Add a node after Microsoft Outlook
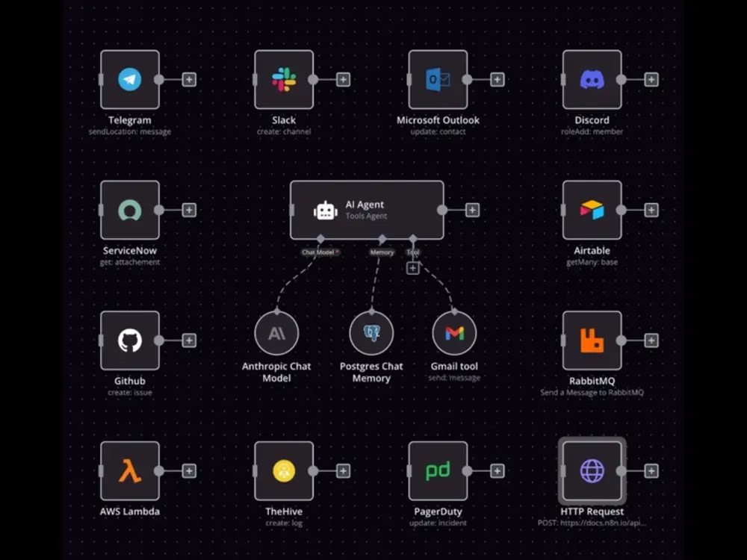Screen dimensions: 747x560 pos(498,80)
